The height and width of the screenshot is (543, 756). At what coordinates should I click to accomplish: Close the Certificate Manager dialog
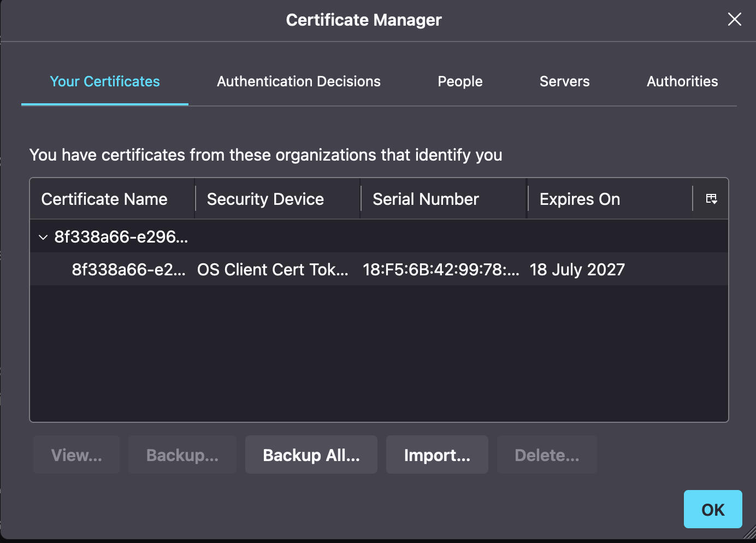point(735,20)
